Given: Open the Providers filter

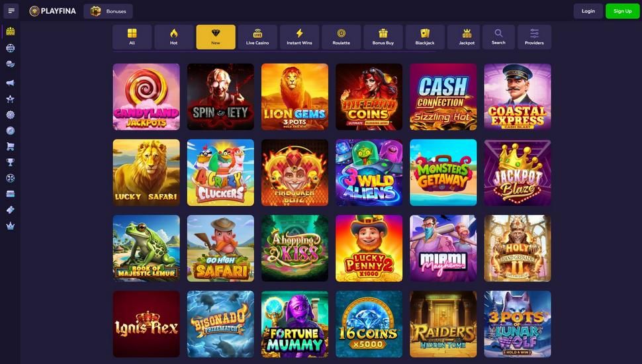Looking at the screenshot, I should coord(534,37).
